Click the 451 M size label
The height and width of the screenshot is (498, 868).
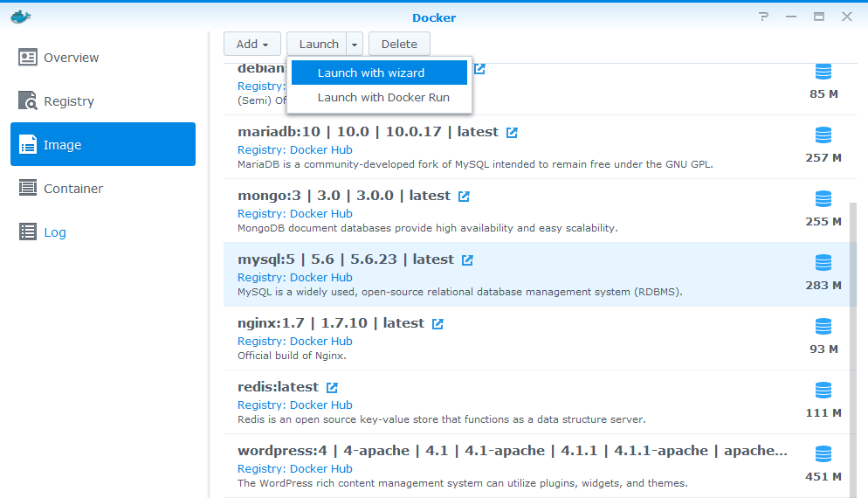pos(823,476)
